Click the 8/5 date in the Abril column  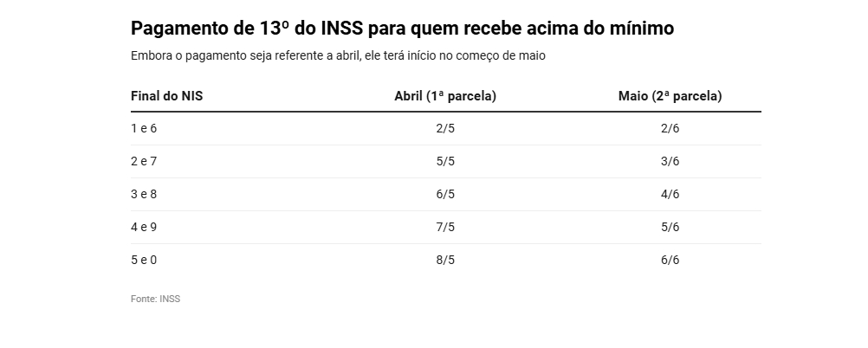pyautogui.click(x=445, y=261)
